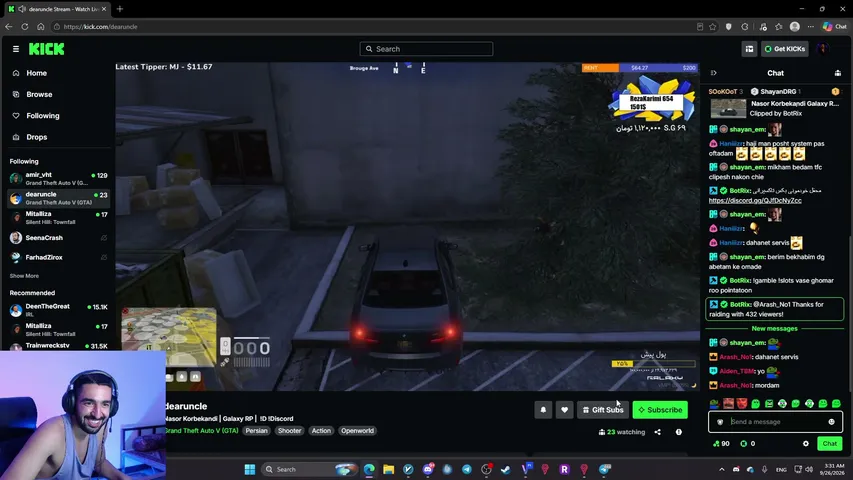Select the Shooter tag
The height and width of the screenshot is (480, 853).
click(289, 430)
